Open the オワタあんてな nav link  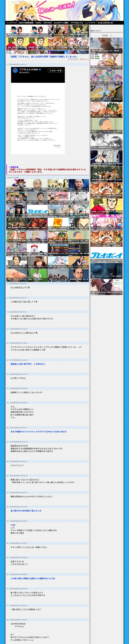tap(77, 23)
